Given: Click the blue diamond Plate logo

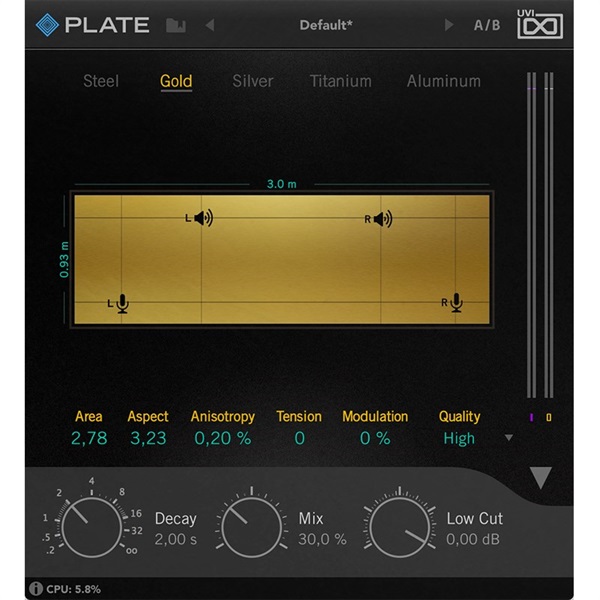Looking at the screenshot, I should click(x=47, y=25).
